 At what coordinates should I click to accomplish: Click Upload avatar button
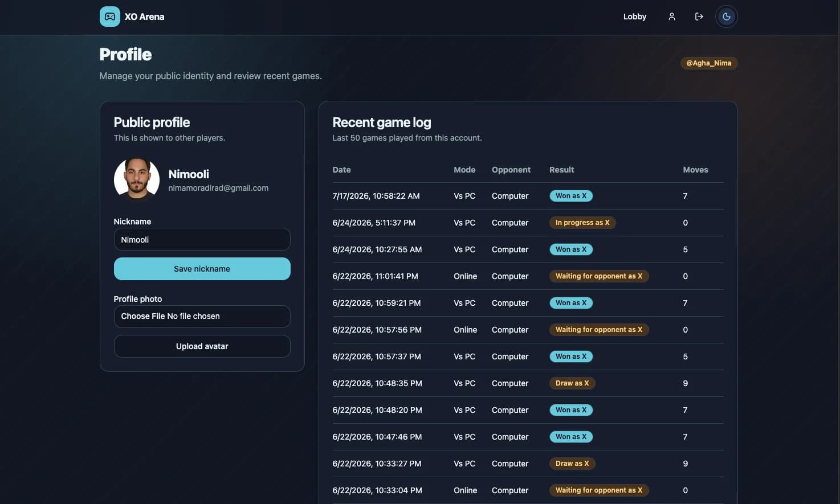pyautogui.click(x=202, y=346)
